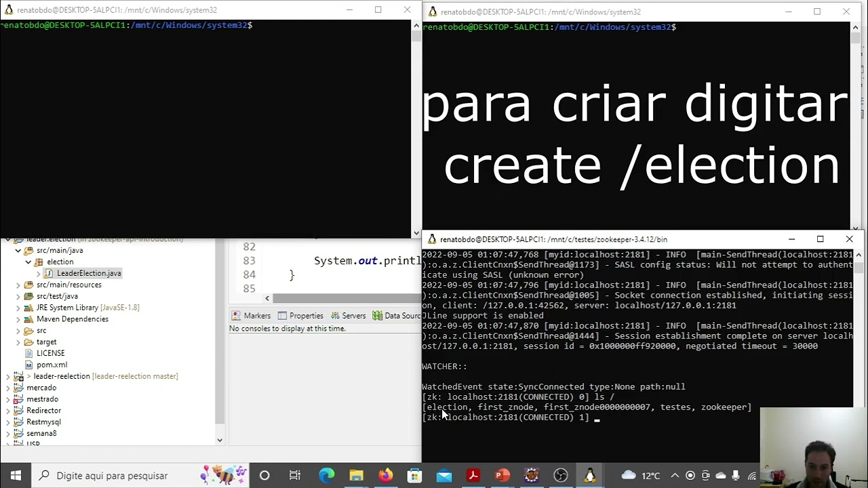The width and height of the screenshot is (868, 488).
Task: Click the LICENSE file icon
Action: pos(29,353)
